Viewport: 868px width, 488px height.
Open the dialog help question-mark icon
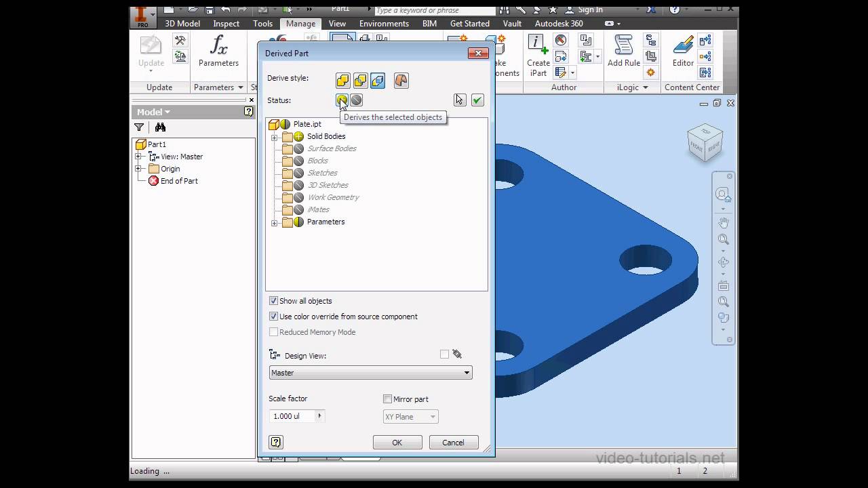tap(276, 442)
